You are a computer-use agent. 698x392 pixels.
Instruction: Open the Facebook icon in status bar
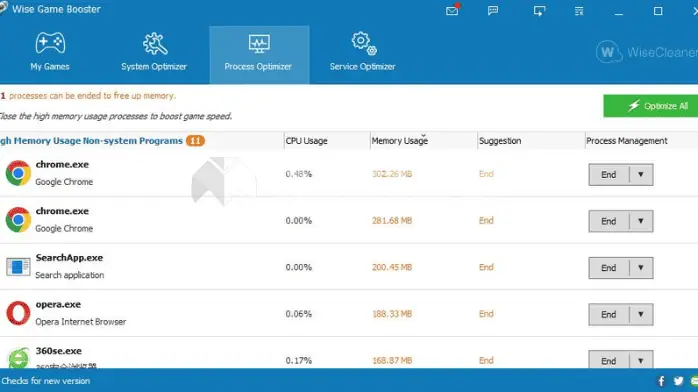pyautogui.click(x=661, y=381)
